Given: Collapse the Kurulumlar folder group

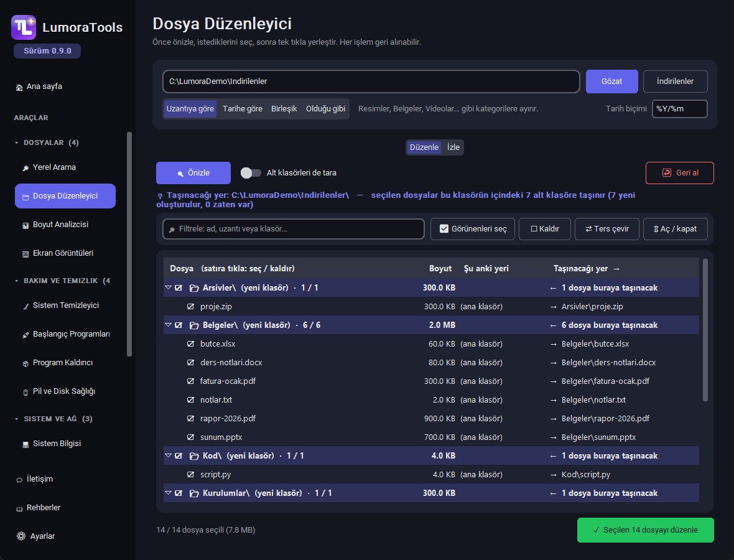Looking at the screenshot, I should click(x=168, y=493).
